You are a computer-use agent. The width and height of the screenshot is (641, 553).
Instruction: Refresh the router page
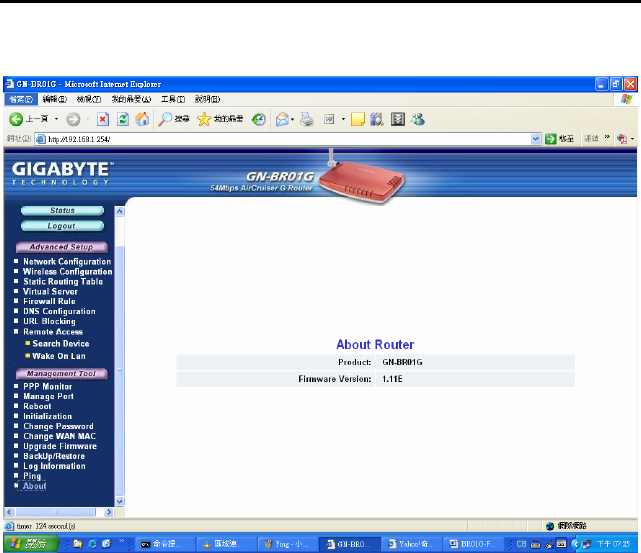point(123,119)
